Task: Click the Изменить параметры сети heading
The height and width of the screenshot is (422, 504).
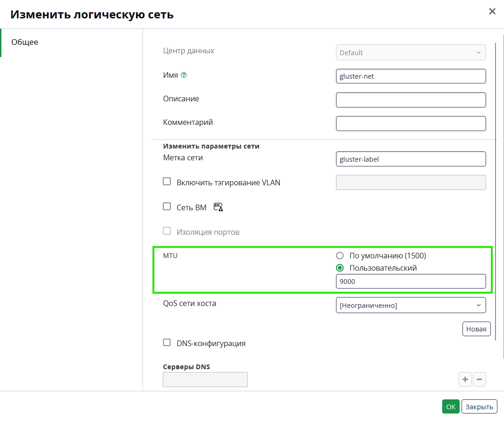Action: coord(211,146)
